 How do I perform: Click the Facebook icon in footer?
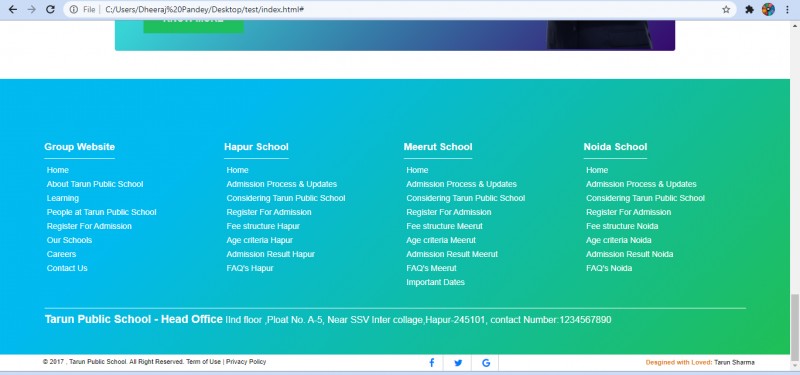[432, 363]
